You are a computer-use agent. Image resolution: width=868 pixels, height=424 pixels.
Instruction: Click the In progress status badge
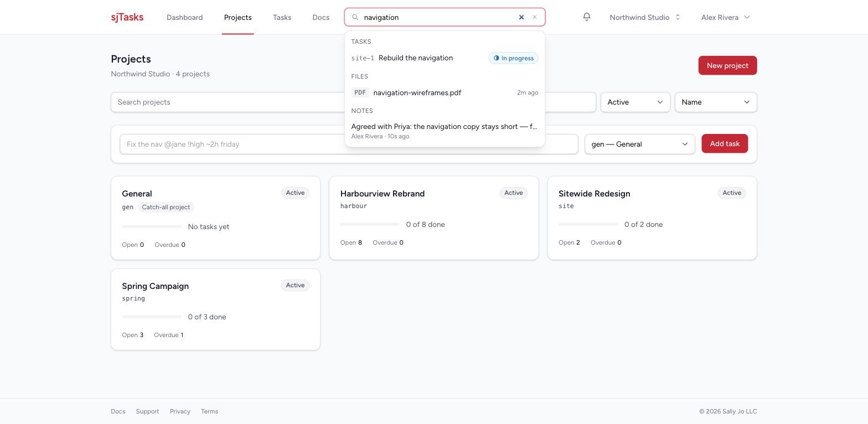pos(513,58)
